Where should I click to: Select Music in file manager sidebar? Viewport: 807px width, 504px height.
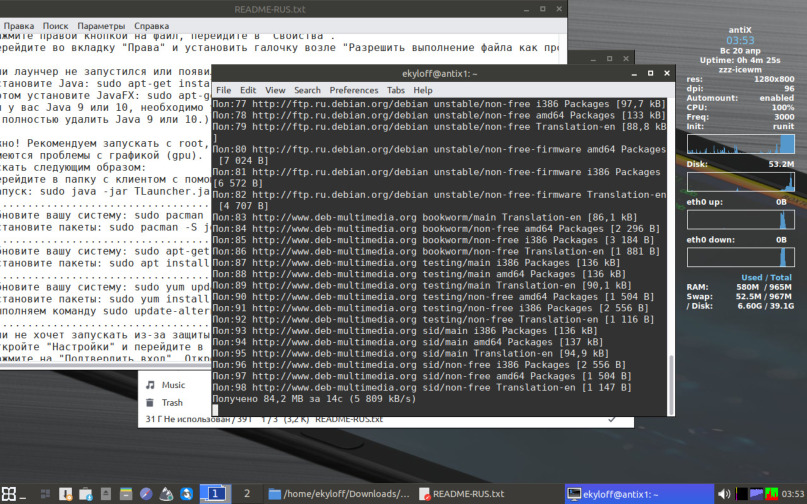point(173,385)
